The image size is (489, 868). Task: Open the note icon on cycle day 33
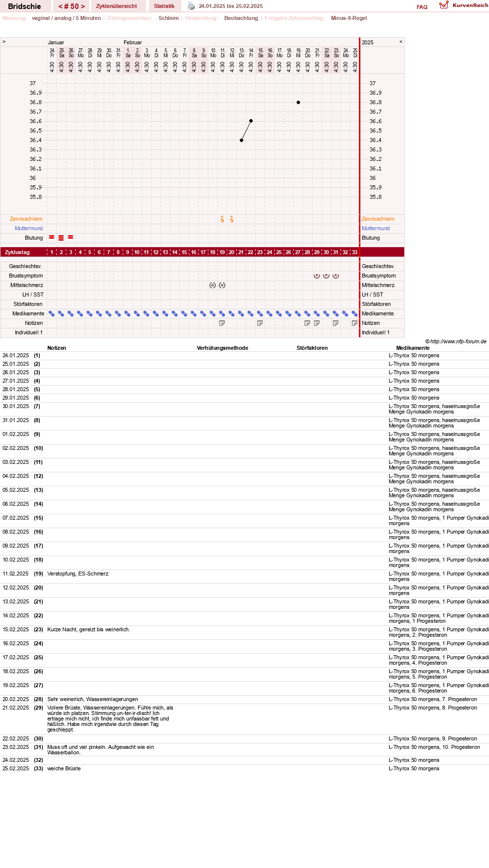tap(355, 323)
